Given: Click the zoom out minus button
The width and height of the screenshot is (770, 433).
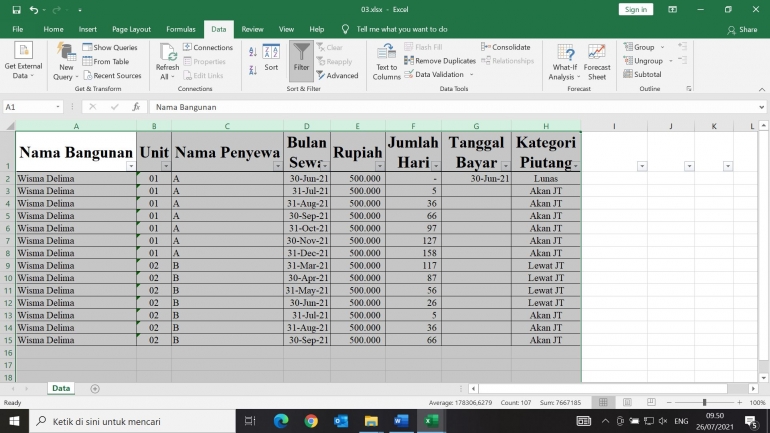Looking at the screenshot, I should pyautogui.click(x=669, y=402).
